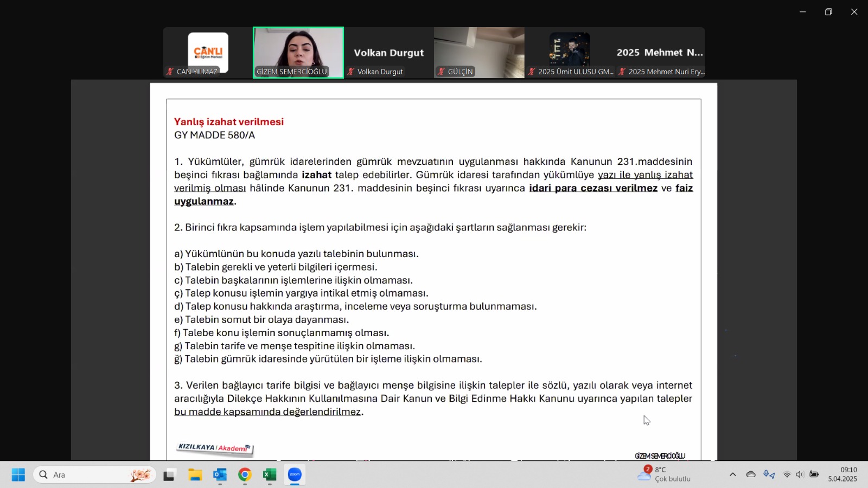This screenshot has height=488, width=868.
Task: Open the volume control in system tray
Action: [x=800, y=474]
